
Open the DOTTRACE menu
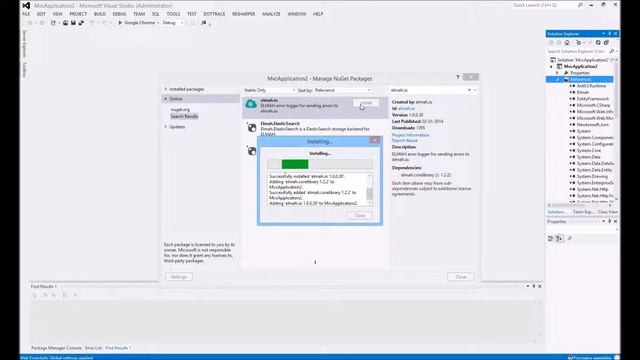214,14
